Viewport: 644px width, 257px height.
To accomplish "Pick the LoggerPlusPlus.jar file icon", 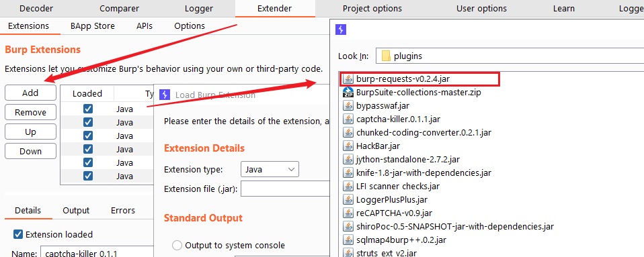I will point(348,199).
